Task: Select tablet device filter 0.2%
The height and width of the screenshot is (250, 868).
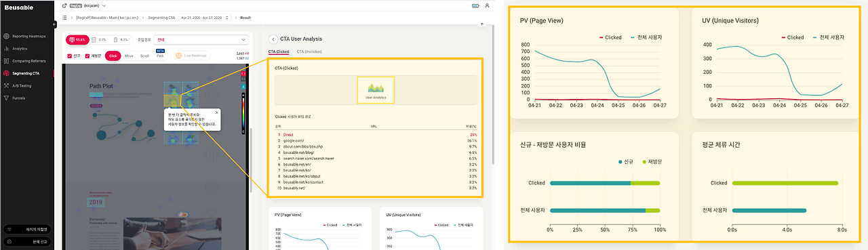Action: (98, 40)
